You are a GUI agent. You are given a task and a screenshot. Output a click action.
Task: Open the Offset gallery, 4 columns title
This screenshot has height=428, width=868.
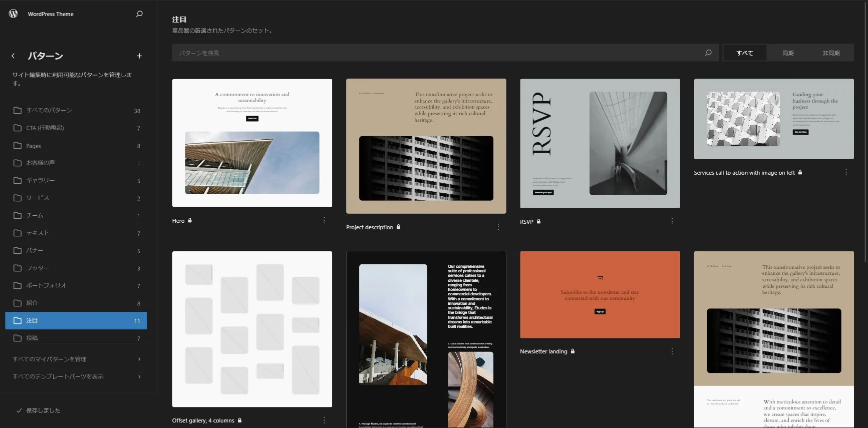tap(203, 420)
